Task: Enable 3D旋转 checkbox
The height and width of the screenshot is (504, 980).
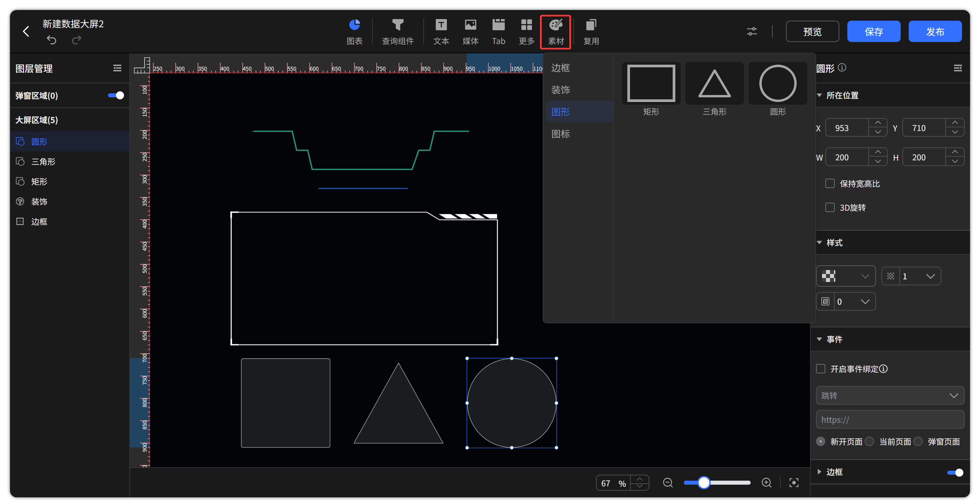Action: coord(830,207)
